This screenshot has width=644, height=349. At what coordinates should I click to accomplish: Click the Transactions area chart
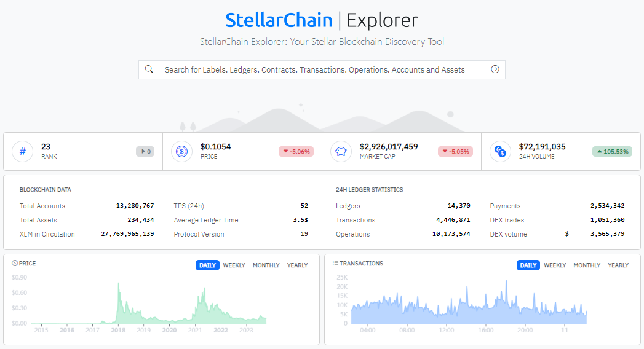[x=469, y=303]
